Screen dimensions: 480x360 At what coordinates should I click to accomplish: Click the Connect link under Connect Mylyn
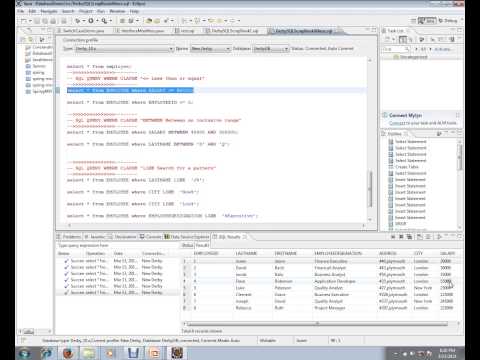coord(396,123)
